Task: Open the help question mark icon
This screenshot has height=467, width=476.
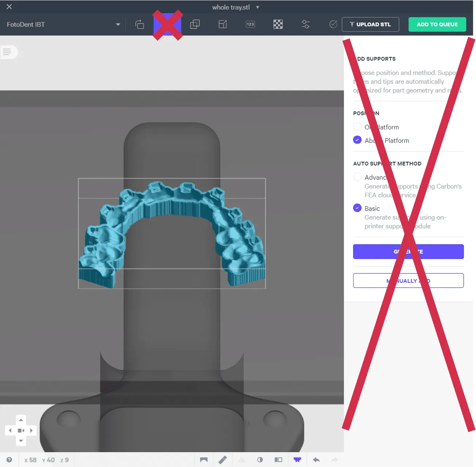Action: click(9, 460)
